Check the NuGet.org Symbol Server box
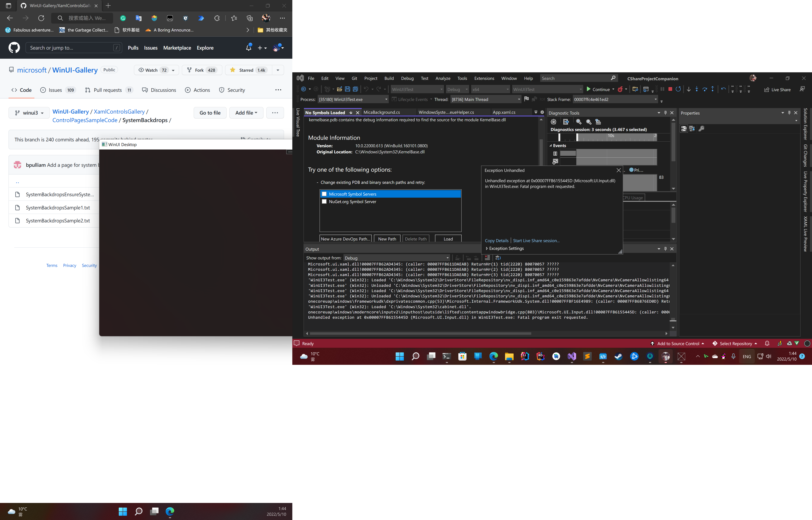 (324, 201)
